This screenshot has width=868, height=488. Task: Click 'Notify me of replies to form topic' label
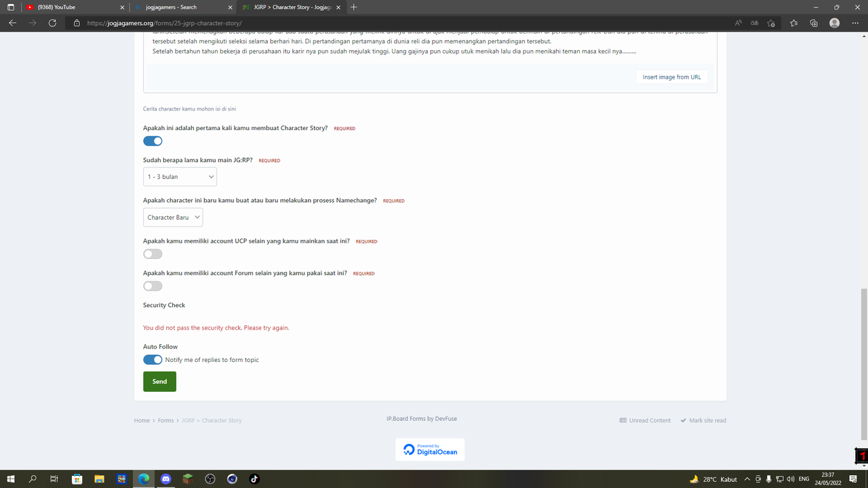click(212, 360)
